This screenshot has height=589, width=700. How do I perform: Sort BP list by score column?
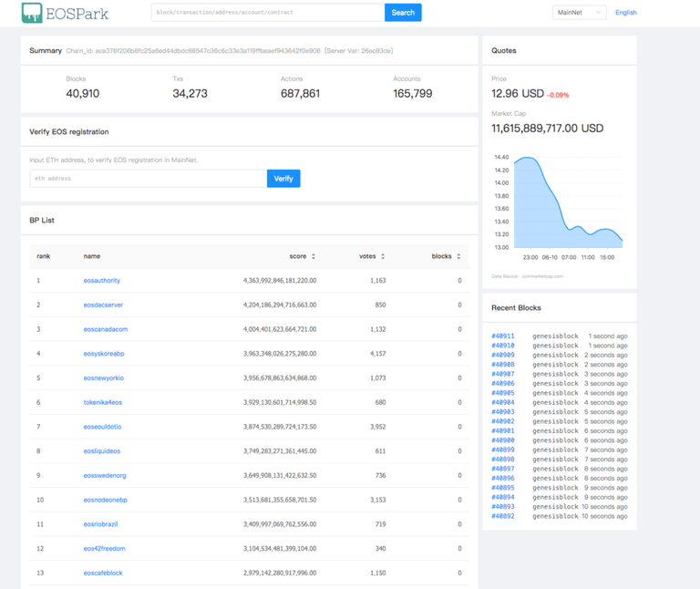(313, 256)
